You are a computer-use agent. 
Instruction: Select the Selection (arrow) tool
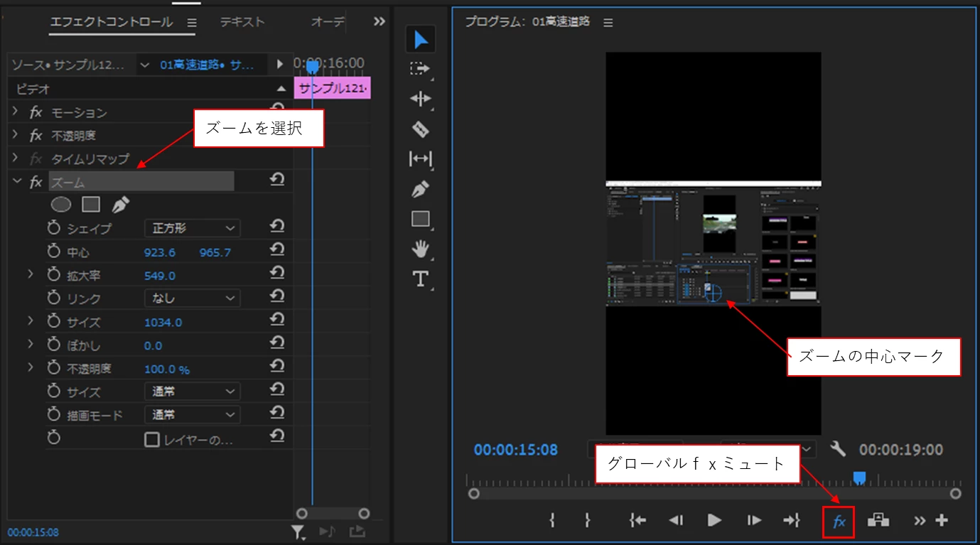click(x=421, y=39)
